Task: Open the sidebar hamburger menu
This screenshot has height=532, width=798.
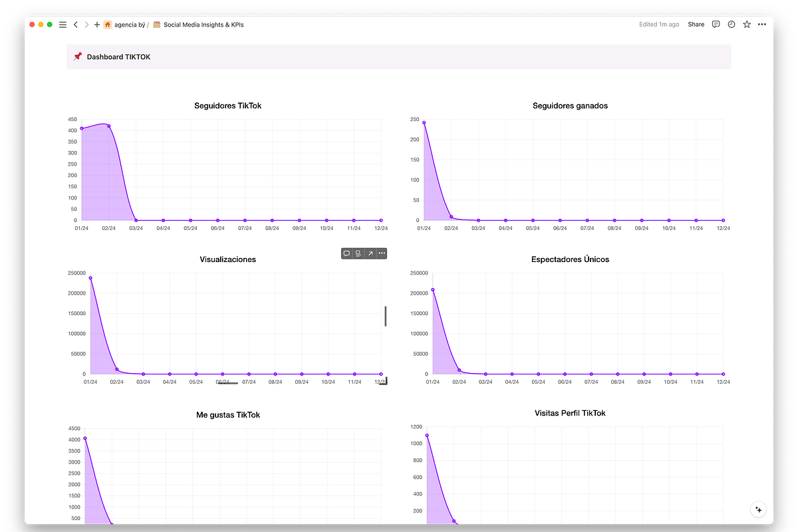Action: (x=63, y=25)
